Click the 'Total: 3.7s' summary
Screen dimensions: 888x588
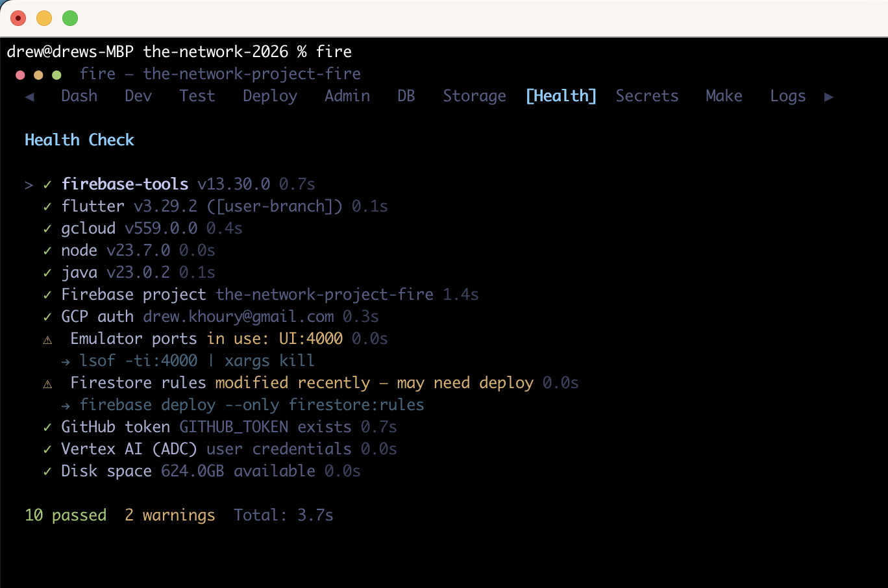[x=284, y=515]
